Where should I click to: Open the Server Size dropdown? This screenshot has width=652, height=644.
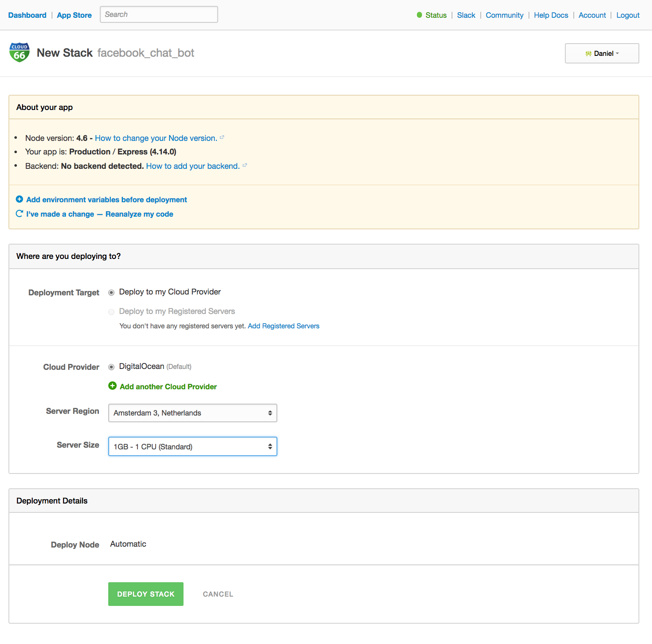[193, 446]
